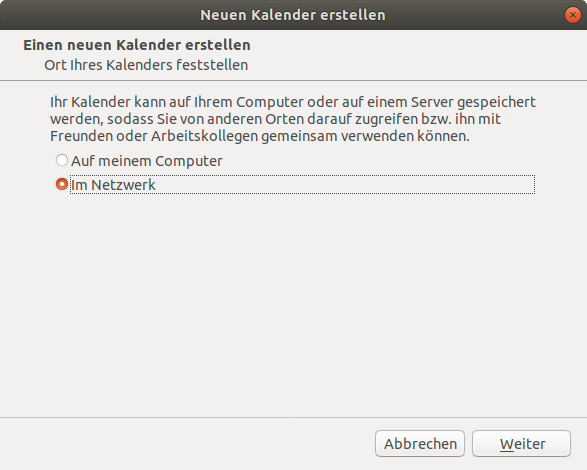
Task: Click the empty title bar area left of the title
Action: click(x=97, y=15)
